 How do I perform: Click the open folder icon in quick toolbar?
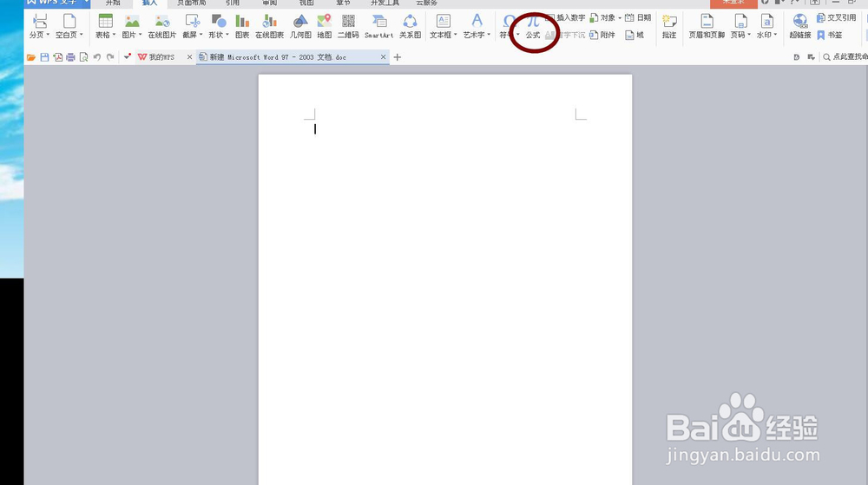coord(31,57)
